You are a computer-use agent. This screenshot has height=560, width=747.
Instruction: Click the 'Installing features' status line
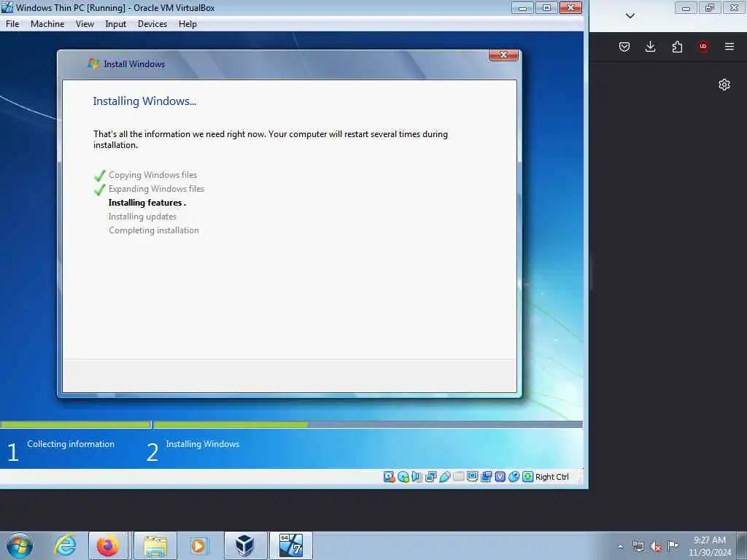[x=147, y=203]
